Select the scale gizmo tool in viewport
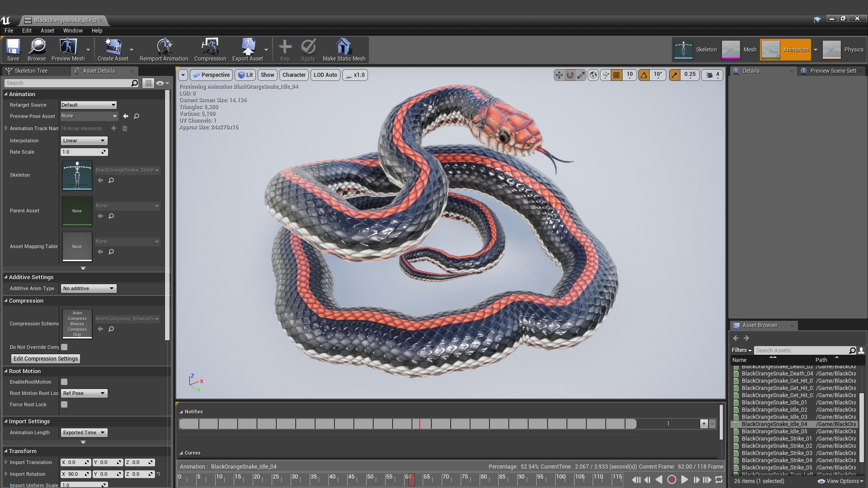 tap(581, 75)
